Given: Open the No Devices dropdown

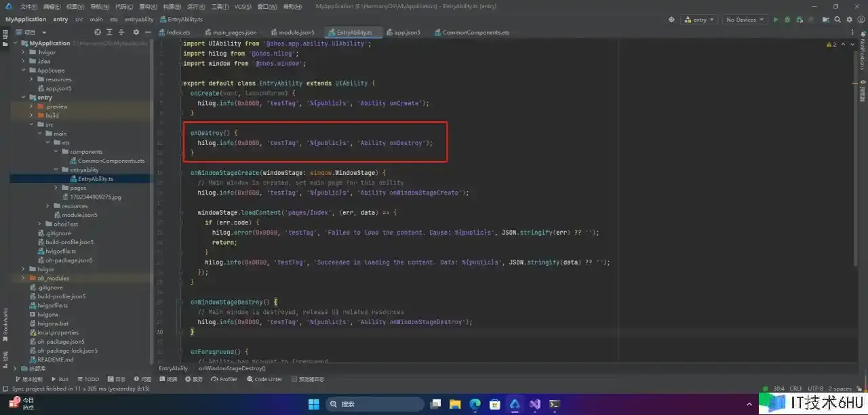Looking at the screenshot, I should [x=745, y=20].
